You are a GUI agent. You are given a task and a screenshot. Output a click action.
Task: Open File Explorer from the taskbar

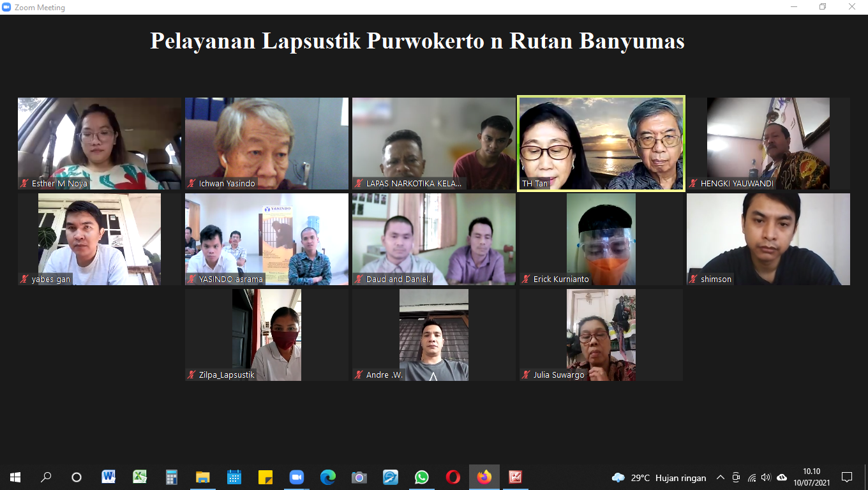pyautogui.click(x=202, y=477)
